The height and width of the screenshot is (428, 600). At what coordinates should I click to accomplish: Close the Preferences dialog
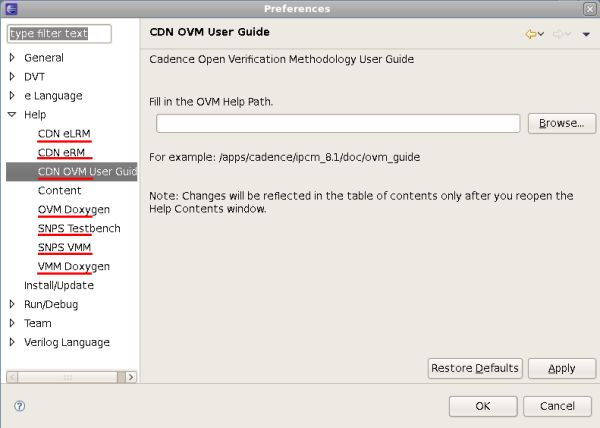[590, 8]
